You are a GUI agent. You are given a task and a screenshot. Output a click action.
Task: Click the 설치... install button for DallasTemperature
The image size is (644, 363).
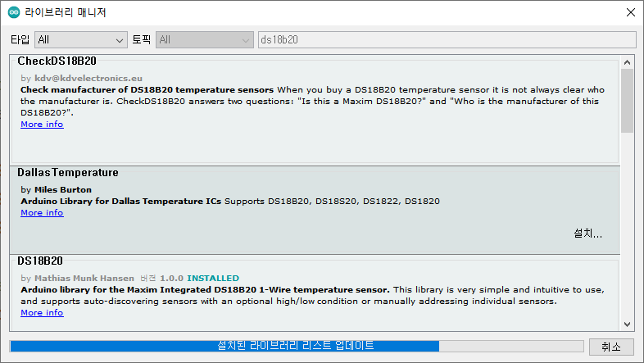[x=587, y=234]
